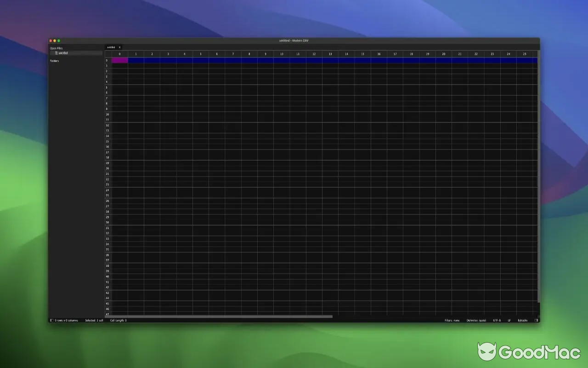
Task: Collapse the Open Files section
Action: pyautogui.click(x=56, y=48)
